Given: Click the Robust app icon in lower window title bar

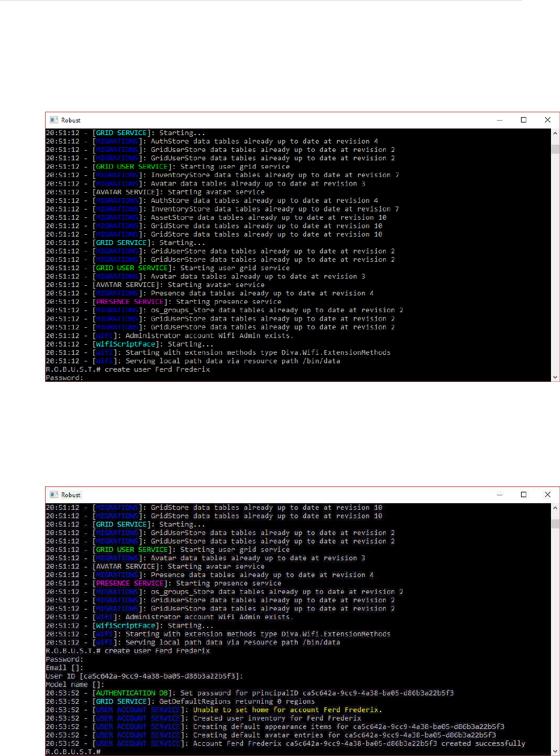Looking at the screenshot, I should tap(54, 495).
